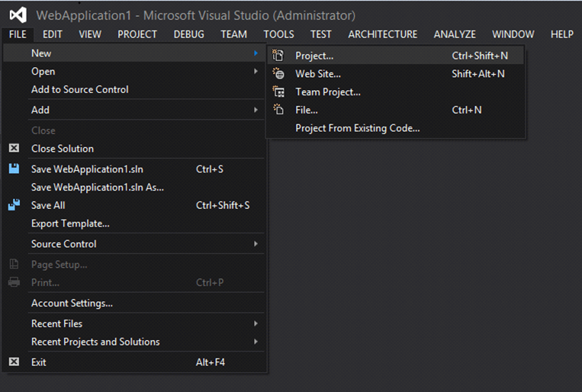
Task: Choose New in the File menu
Action: [134, 53]
